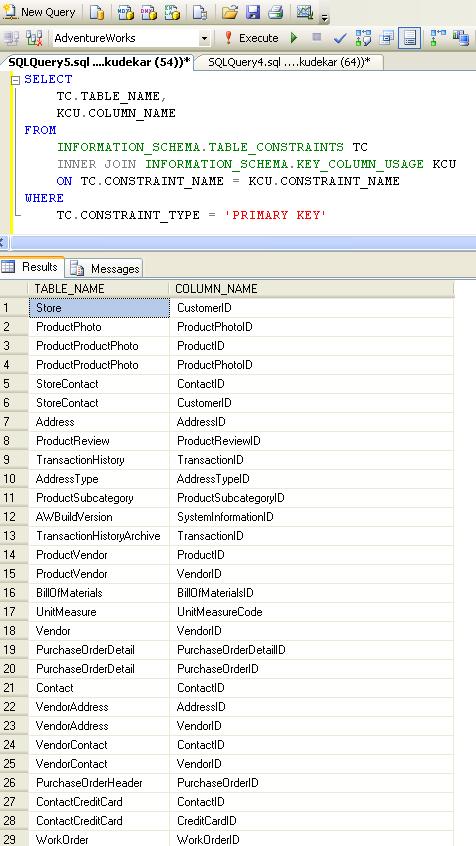Open a new Database Engine Query
Viewport: 476px width, 846px height.
pyautogui.click(x=97, y=12)
